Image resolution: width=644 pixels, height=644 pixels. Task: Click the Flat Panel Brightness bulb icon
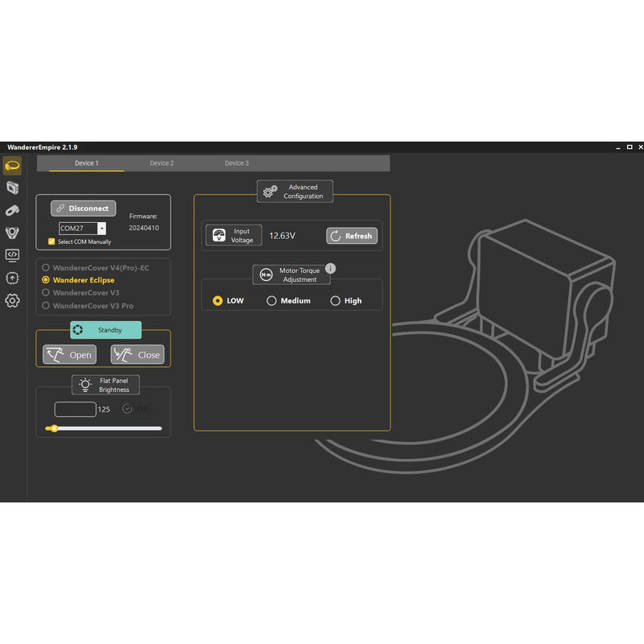(x=85, y=385)
